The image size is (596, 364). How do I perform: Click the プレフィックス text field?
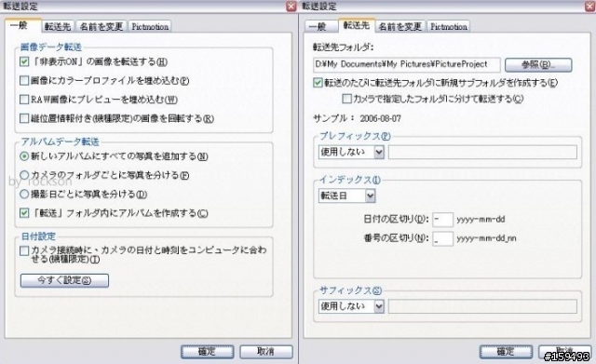[x=482, y=152]
